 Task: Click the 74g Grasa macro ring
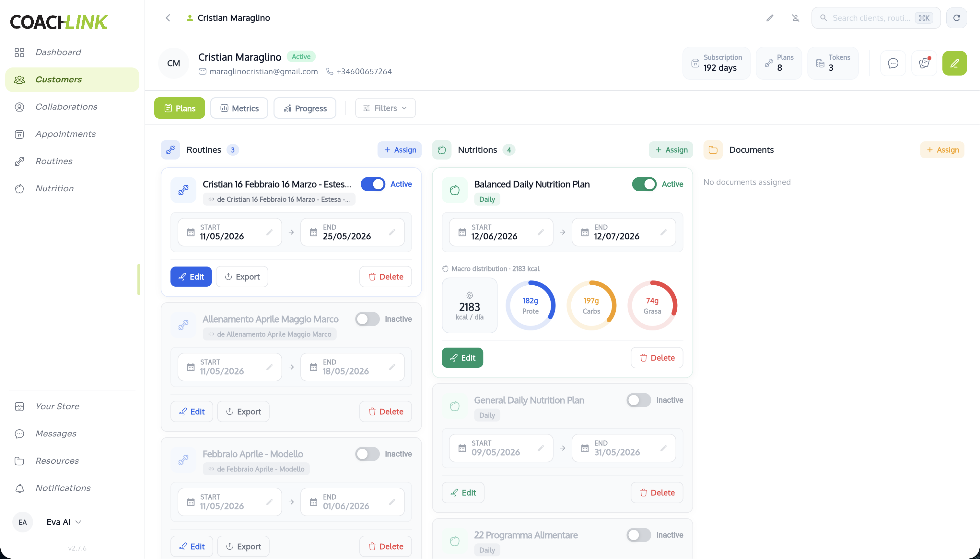coord(652,305)
